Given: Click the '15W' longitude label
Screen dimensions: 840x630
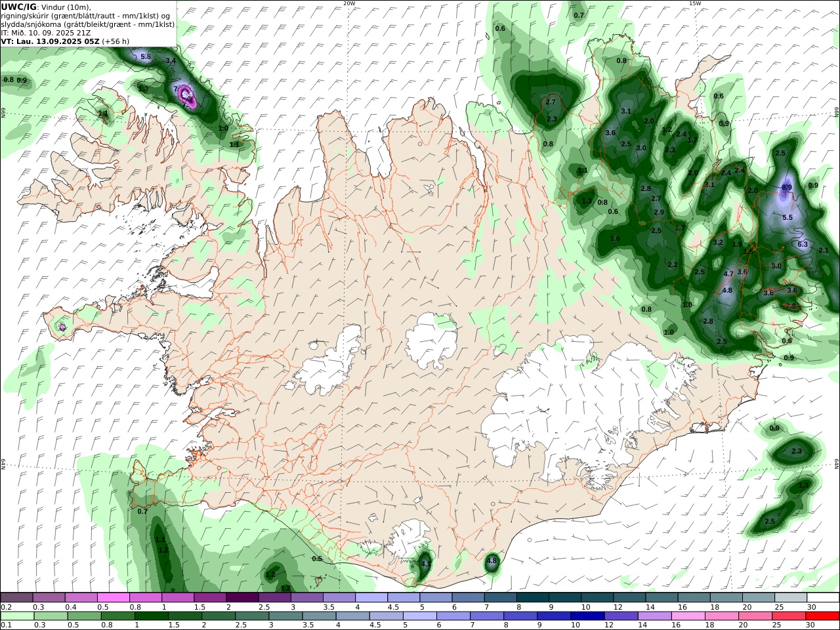Looking at the screenshot, I should 695,3.
